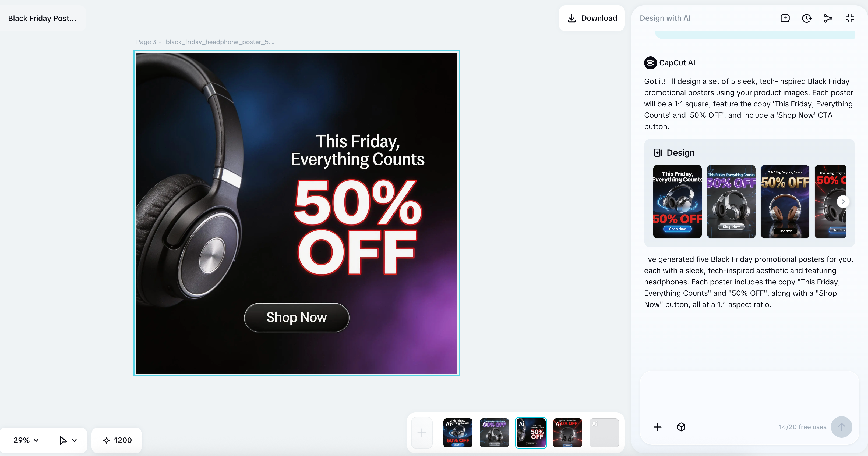
Task: Click the Black Friday Post project title
Action: pos(42,18)
